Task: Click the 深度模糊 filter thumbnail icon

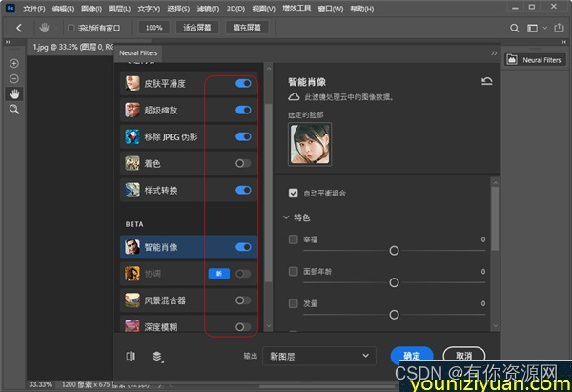Action: click(133, 326)
